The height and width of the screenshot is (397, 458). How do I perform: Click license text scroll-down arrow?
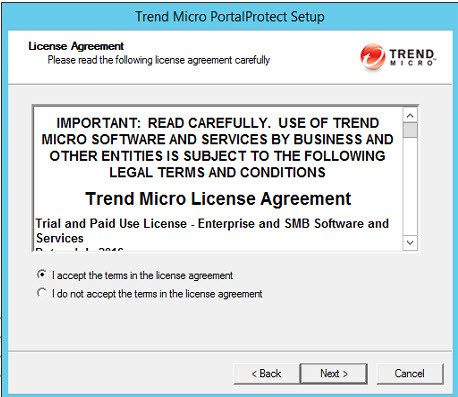point(410,242)
